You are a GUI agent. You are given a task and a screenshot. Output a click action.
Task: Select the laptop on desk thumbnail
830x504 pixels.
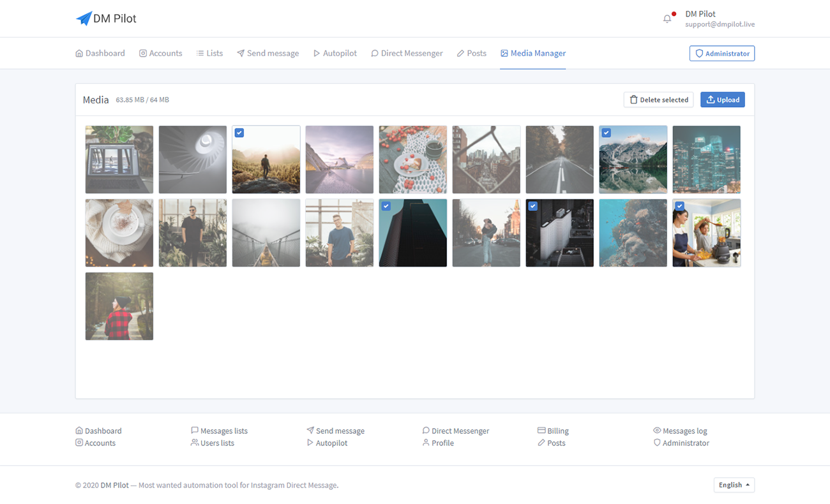(119, 159)
